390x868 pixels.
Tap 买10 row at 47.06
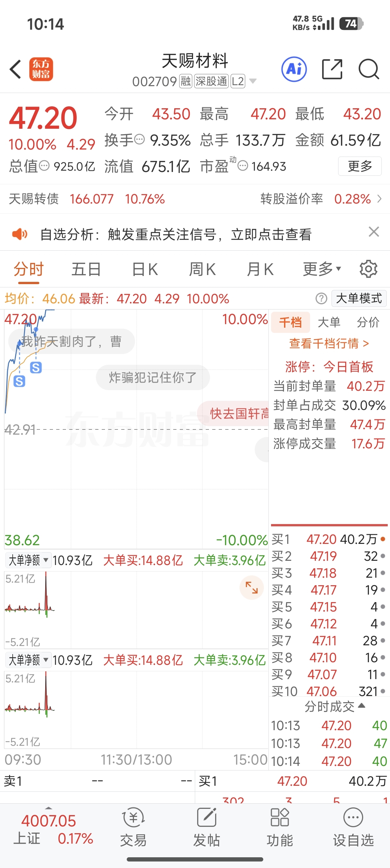[329, 691]
